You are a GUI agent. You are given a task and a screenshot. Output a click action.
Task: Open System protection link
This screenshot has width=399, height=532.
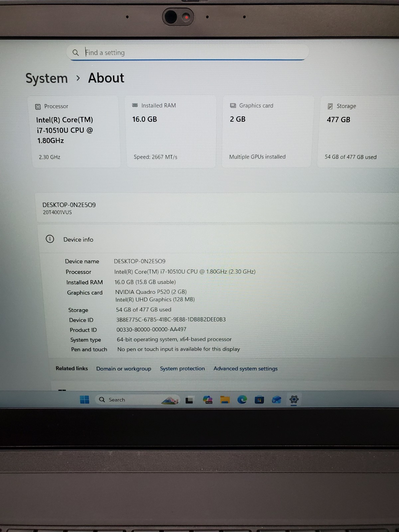(x=182, y=368)
